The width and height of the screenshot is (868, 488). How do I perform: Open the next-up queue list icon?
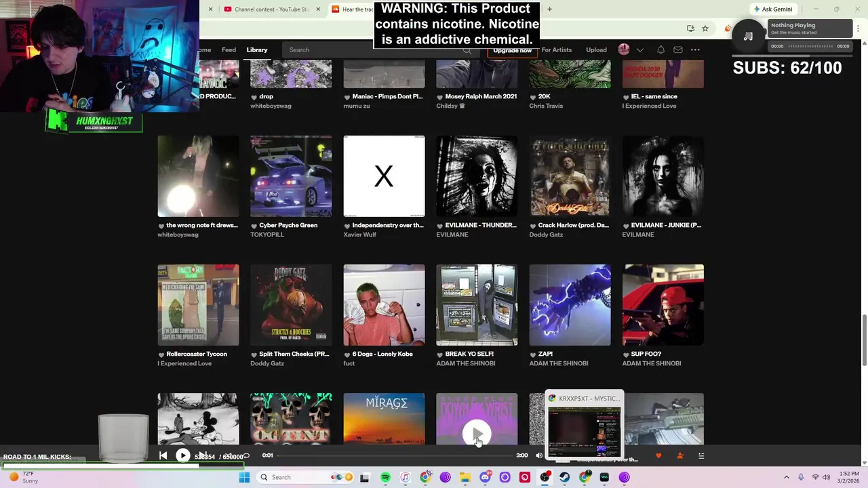701,455
